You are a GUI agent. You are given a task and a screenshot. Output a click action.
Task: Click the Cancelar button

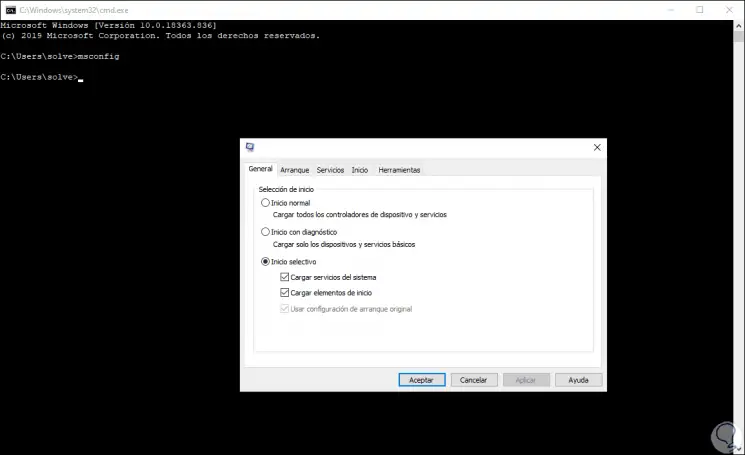475,380
